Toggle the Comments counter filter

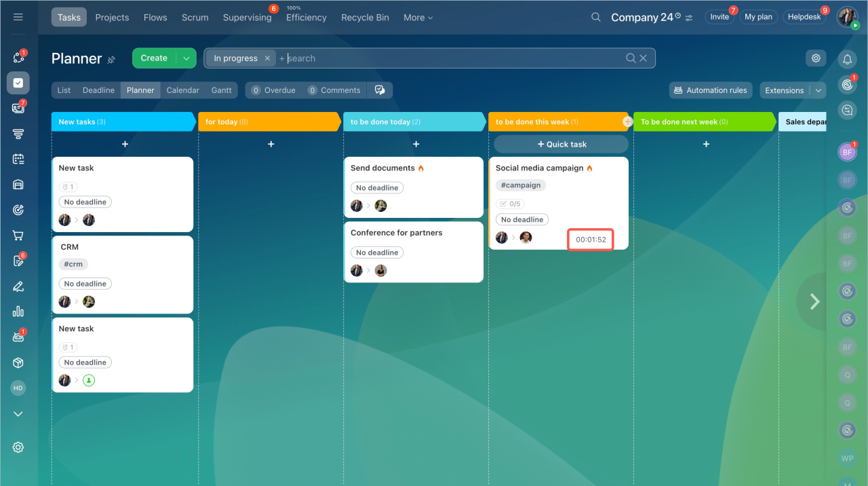pyautogui.click(x=334, y=90)
